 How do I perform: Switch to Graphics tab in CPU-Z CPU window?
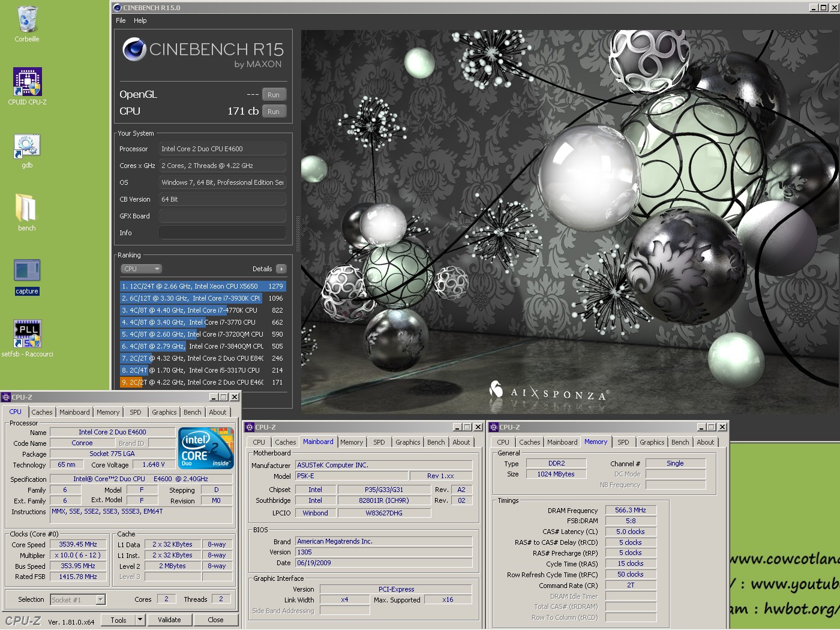tap(164, 412)
